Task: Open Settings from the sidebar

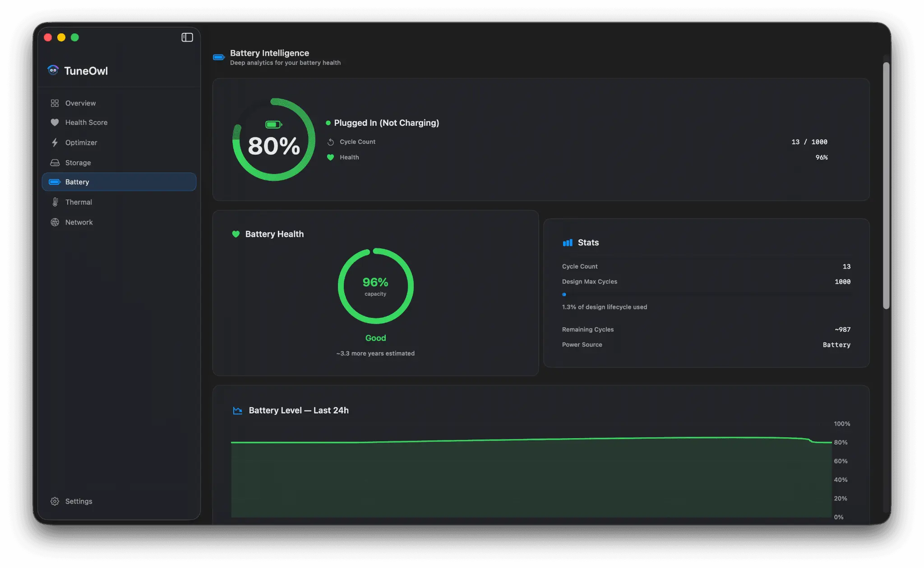Action: pos(119,501)
